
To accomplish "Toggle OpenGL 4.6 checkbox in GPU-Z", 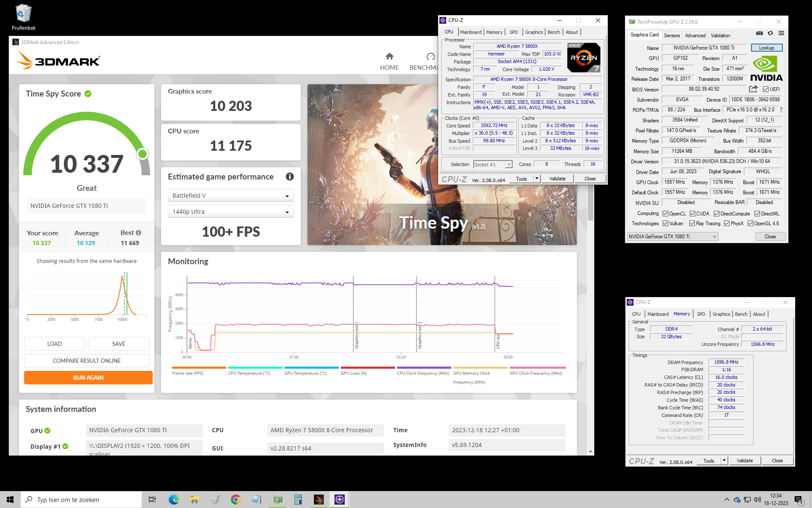I will pyautogui.click(x=750, y=224).
